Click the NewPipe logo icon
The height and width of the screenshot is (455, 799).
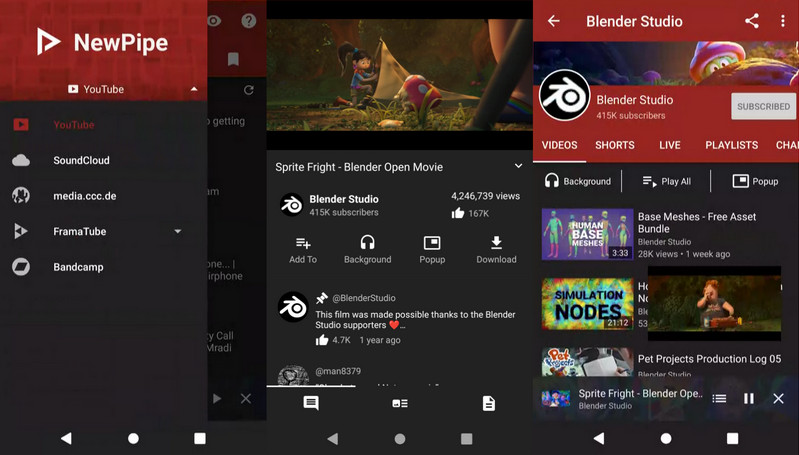click(48, 42)
